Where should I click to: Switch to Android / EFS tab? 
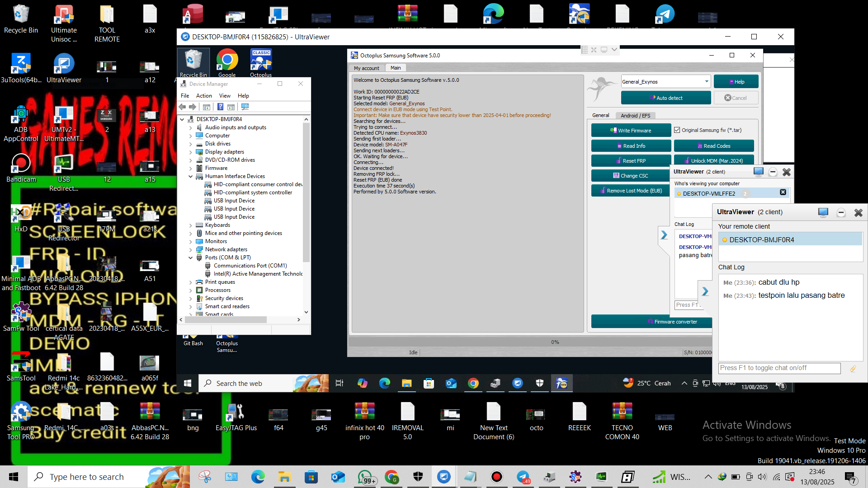pos(635,116)
